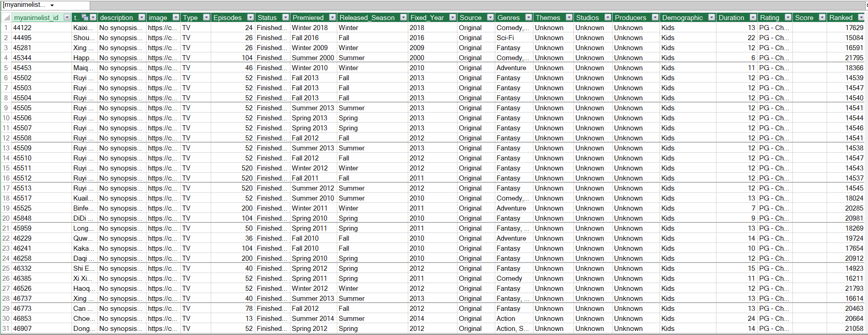Expand the formula bar with the chevron

pyautogui.click(x=866, y=5)
